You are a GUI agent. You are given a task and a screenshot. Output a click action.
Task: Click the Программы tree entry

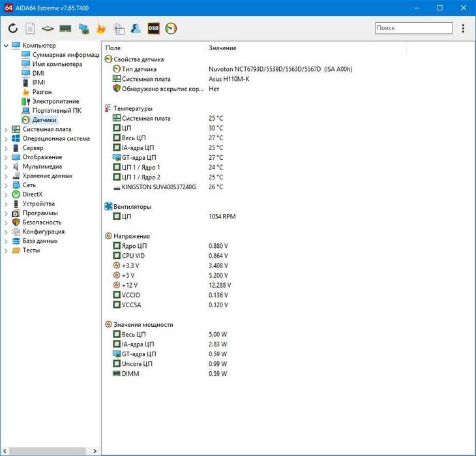[x=40, y=213]
